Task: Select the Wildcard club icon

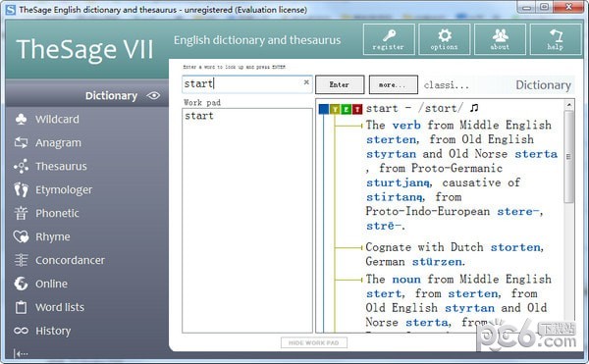Action: tap(21, 120)
